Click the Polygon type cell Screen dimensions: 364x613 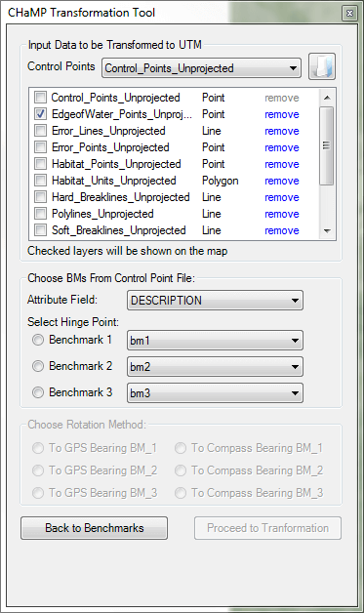point(221,181)
